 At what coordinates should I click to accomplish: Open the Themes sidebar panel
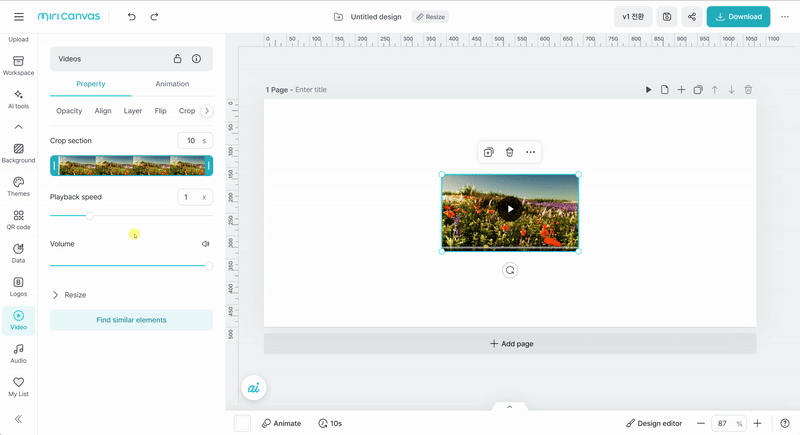18,186
